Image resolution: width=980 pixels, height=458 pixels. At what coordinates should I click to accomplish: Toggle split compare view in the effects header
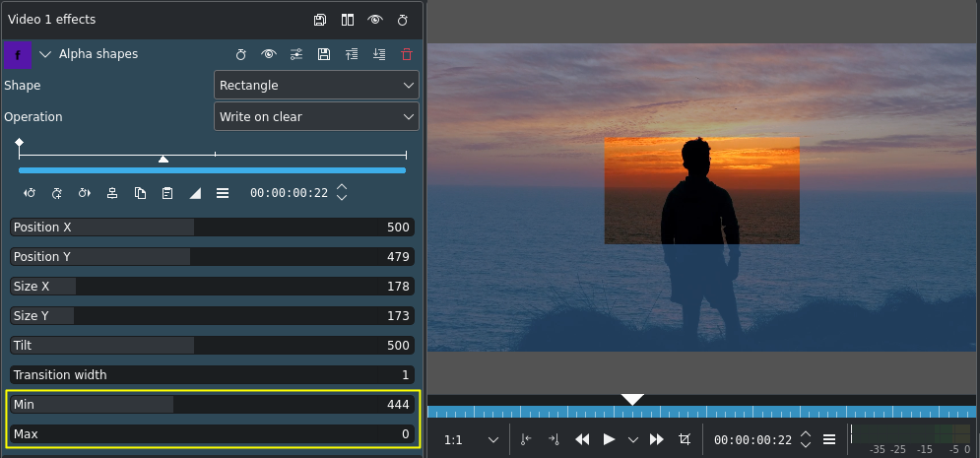[348, 20]
